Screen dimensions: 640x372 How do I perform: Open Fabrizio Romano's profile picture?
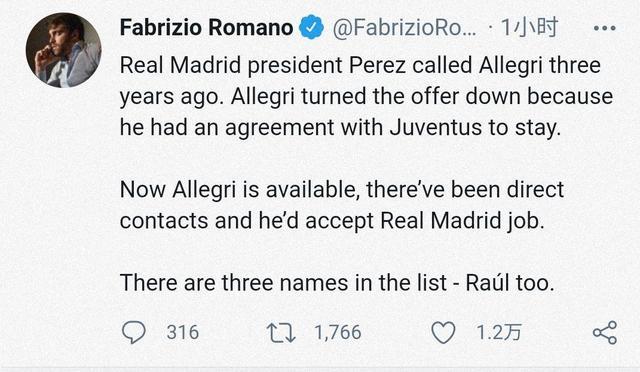(63, 50)
